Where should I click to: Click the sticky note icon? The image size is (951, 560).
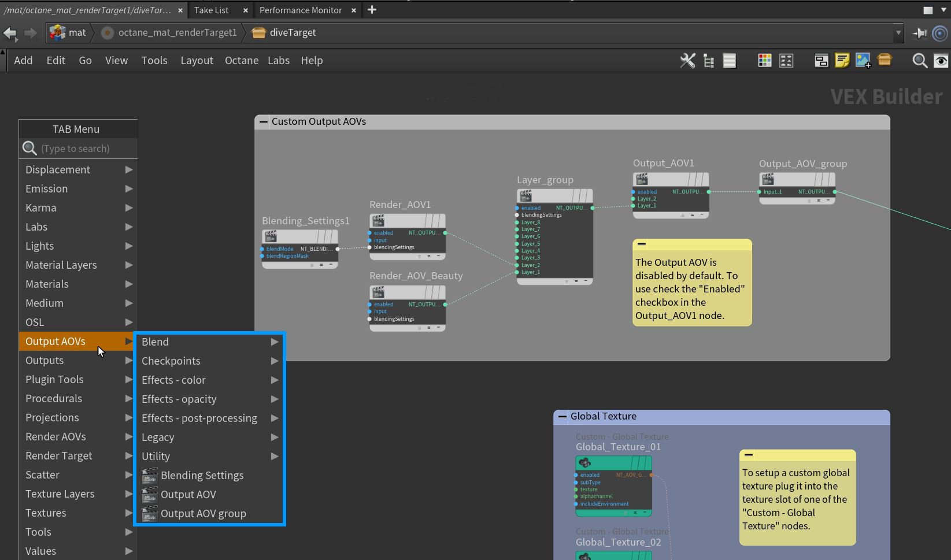(842, 61)
